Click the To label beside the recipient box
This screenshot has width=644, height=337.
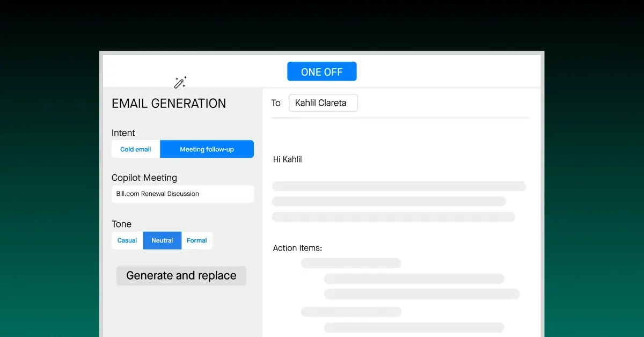click(276, 103)
